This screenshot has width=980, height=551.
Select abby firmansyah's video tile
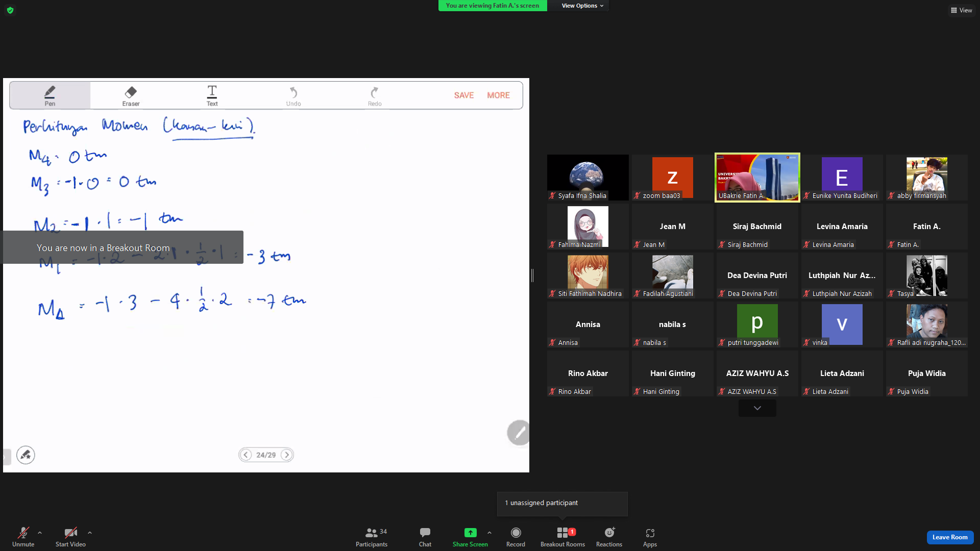[x=927, y=178]
